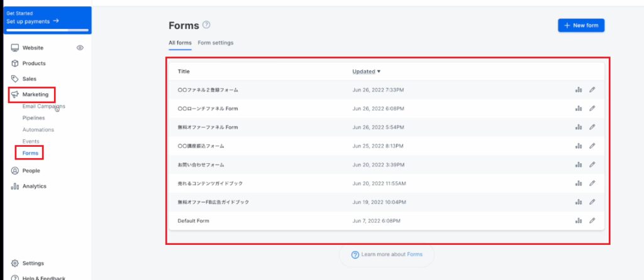Open the Default Form title
Screen dimensions: 644x280
pos(194,220)
